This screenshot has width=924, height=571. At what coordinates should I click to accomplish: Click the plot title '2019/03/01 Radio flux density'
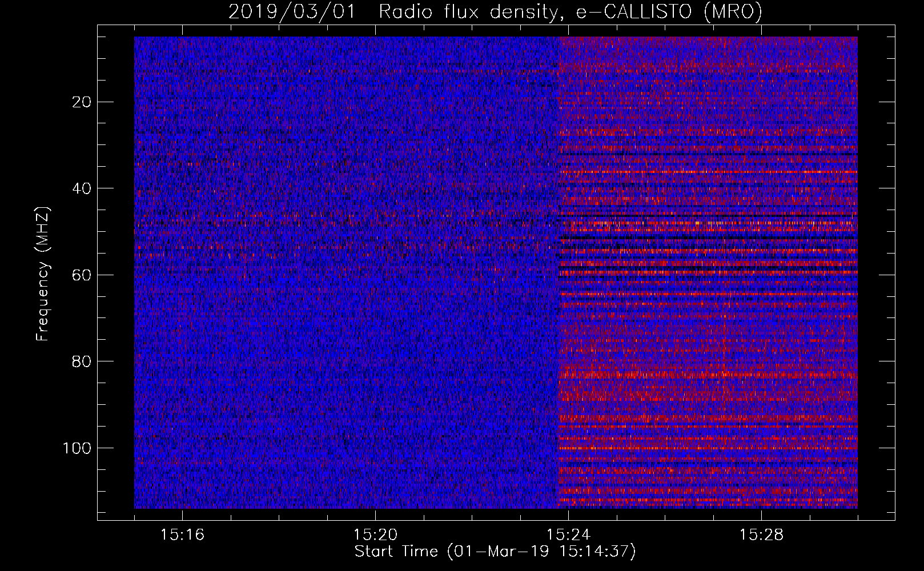[x=495, y=12]
